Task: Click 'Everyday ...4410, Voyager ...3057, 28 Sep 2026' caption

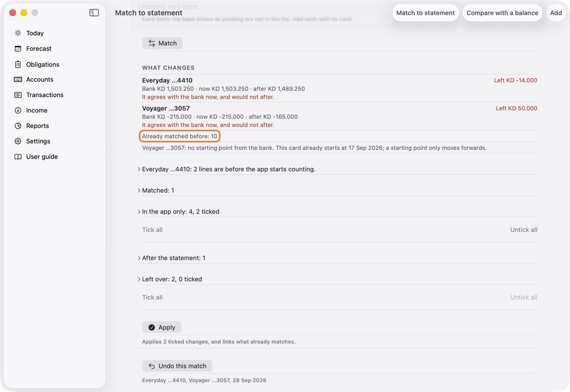Action: click(x=204, y=380)
